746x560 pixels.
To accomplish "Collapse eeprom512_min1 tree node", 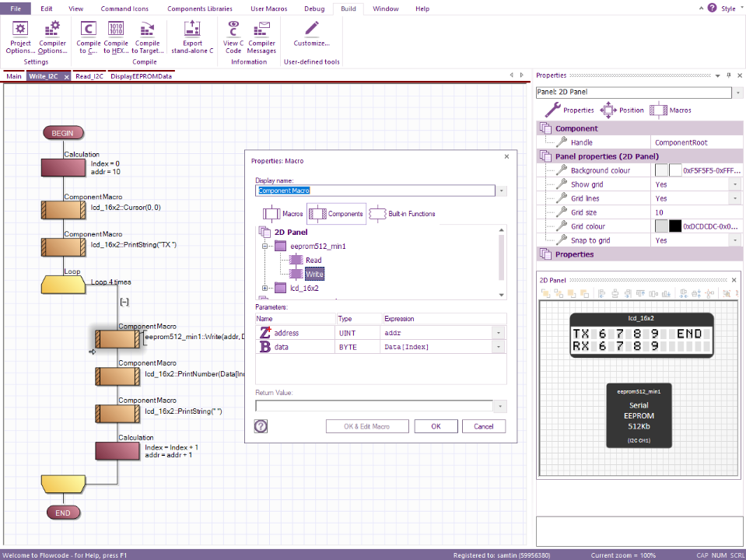I will (265, 246).
